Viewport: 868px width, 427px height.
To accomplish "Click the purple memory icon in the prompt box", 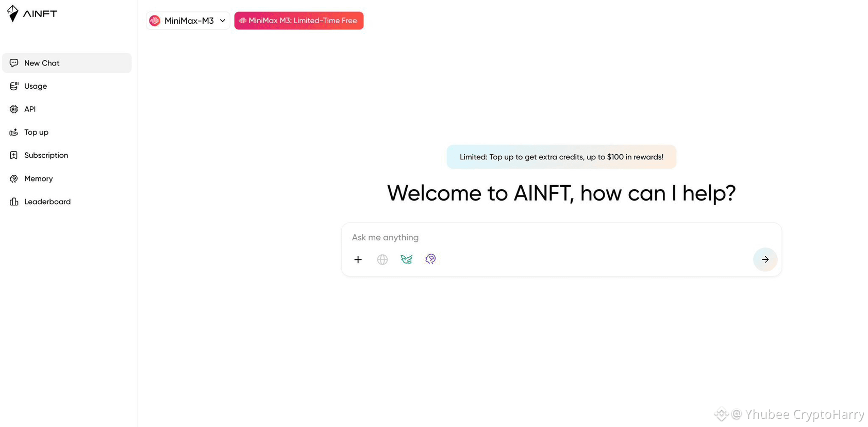I will [x=430, y=259].
